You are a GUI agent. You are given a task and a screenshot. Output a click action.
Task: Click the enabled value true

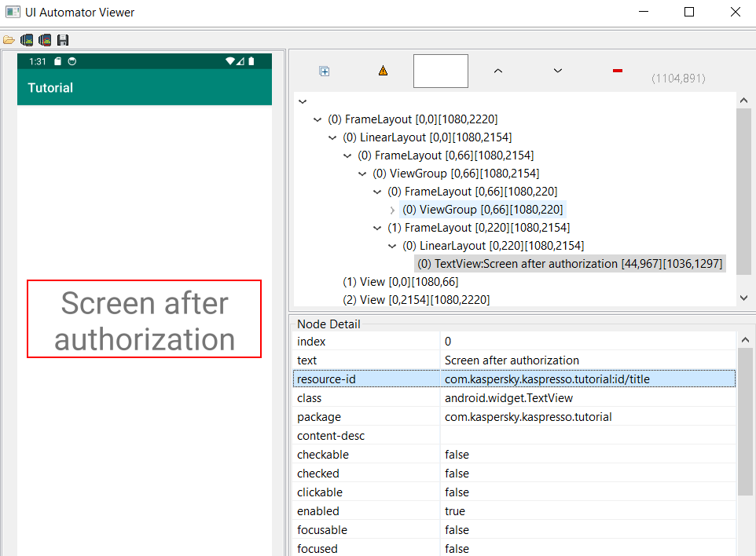click(455, 511)
